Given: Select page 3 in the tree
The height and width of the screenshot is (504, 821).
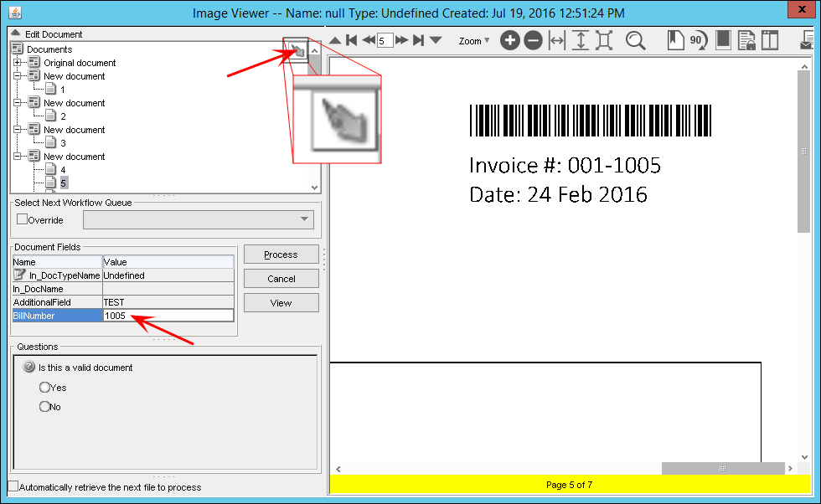Looking at the screenshot, I should (x=63, y=143).
